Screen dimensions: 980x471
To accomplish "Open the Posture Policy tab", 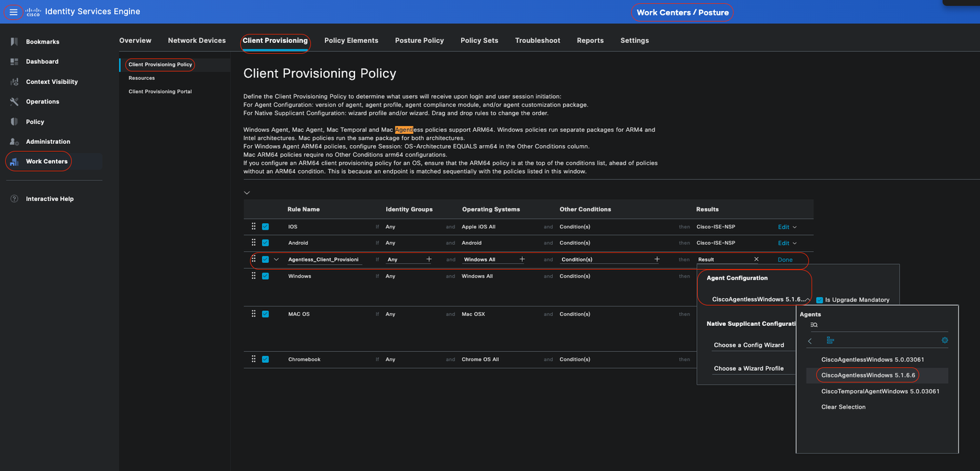I will click(419, 40).
